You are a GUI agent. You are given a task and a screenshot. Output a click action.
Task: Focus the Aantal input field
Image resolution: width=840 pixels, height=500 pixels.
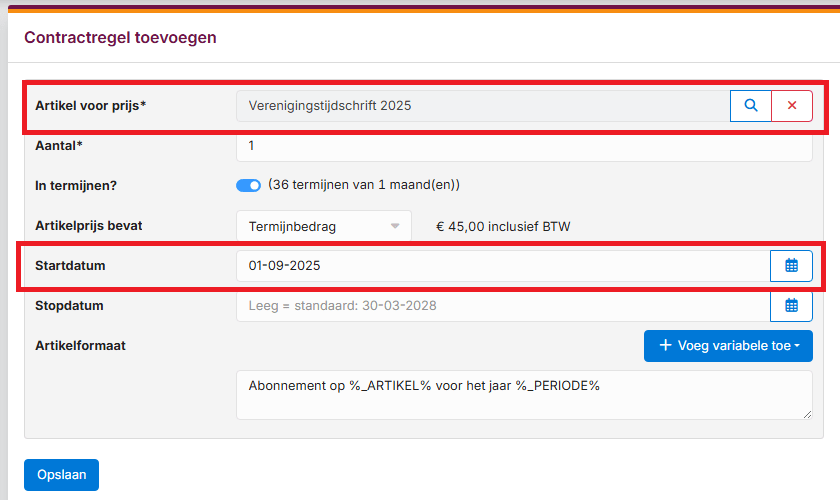point(524,146)
